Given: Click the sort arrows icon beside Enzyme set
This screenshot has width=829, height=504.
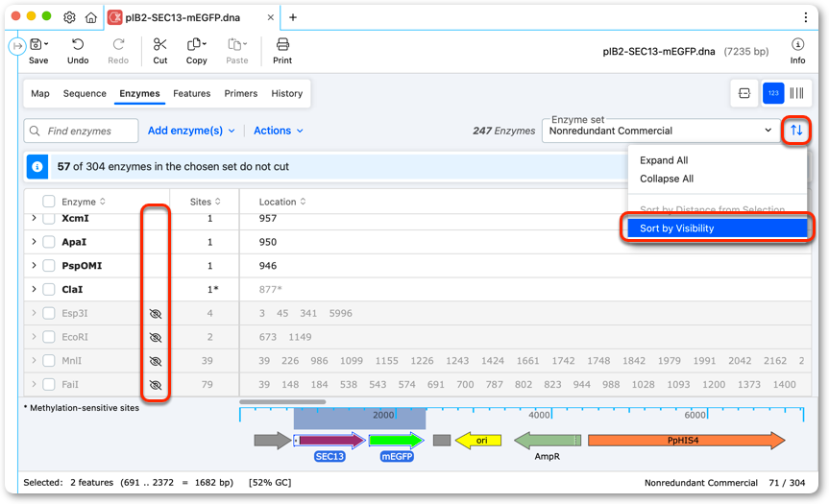Looking at the screenshot, I should [x=796, y=130].
